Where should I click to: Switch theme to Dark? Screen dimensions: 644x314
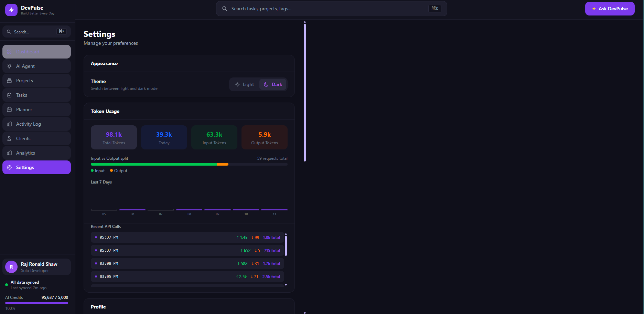click(x=273, y=84)
